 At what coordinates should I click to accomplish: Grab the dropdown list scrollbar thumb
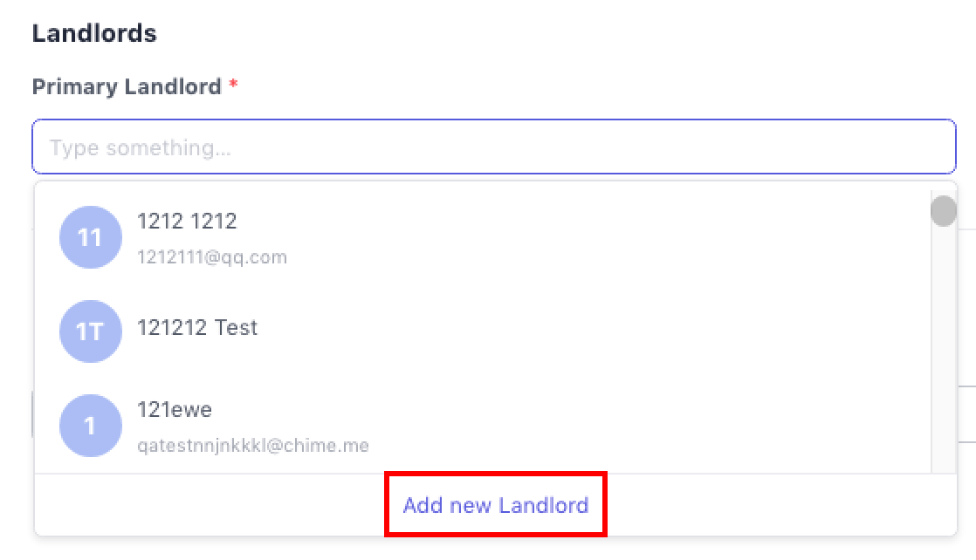pyautogui.click(x=943, y=211)
